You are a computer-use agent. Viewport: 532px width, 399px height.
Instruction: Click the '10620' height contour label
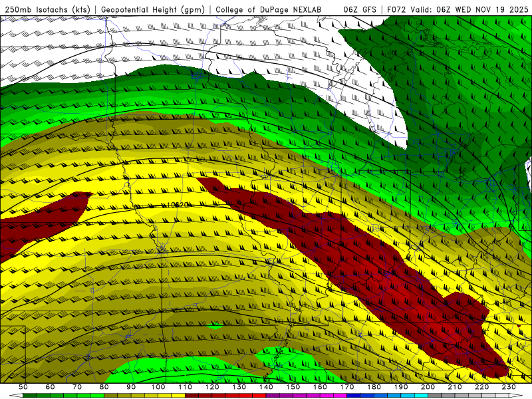178,205
